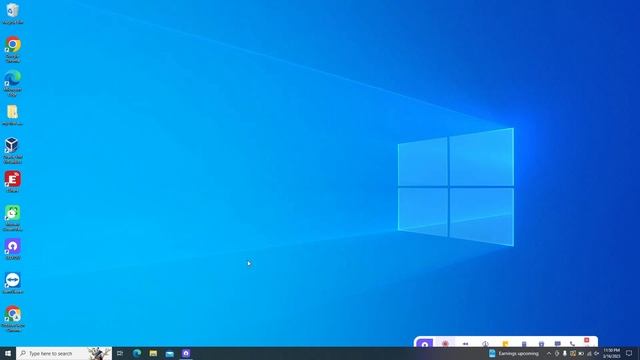Click the purple button on the floating toolbar
This screenshot has height=360, width=640.
click(x=424, y=343)
